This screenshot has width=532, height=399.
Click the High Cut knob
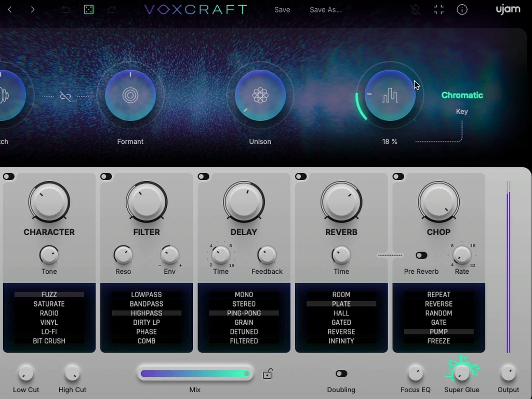[72, 373]
